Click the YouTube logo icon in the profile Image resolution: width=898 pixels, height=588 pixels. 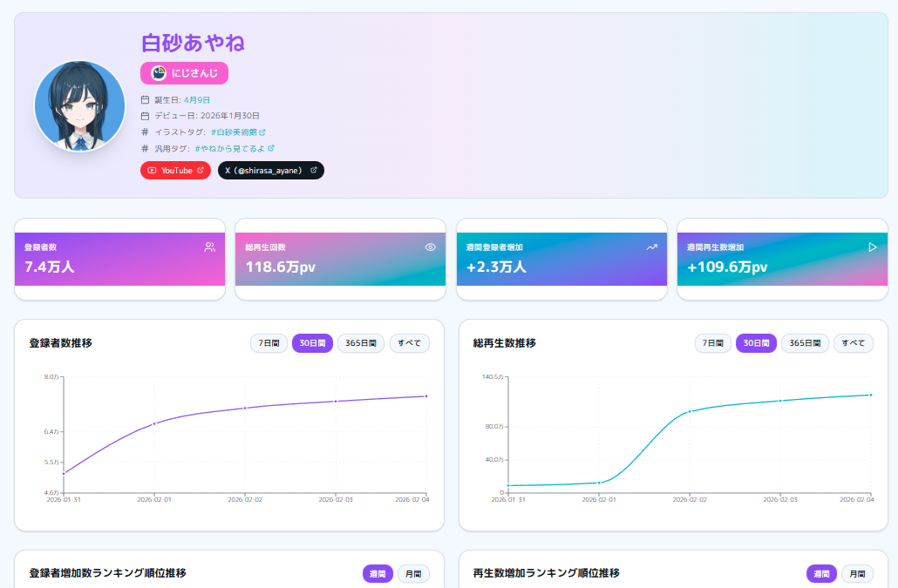tap(151, 170)
